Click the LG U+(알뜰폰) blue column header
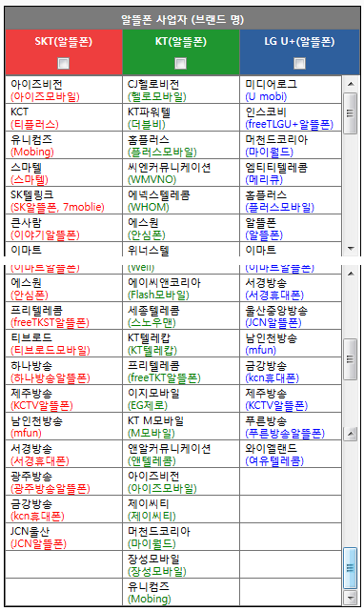Screen dimensions: 364x611 click(299, 52)
